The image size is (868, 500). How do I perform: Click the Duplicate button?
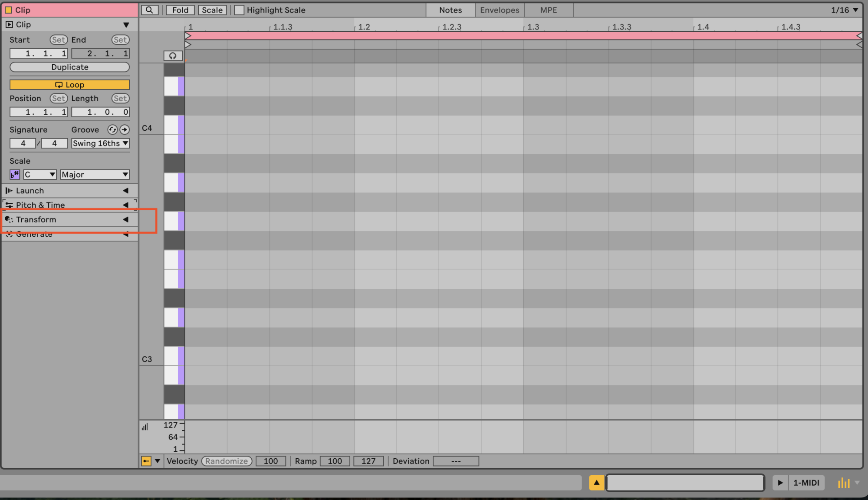click(x=69, y=67)
